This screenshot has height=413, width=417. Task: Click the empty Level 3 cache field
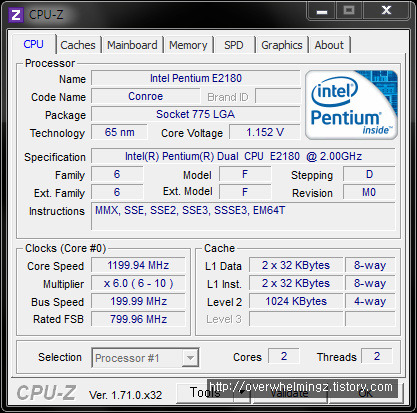tap(296, 319)
